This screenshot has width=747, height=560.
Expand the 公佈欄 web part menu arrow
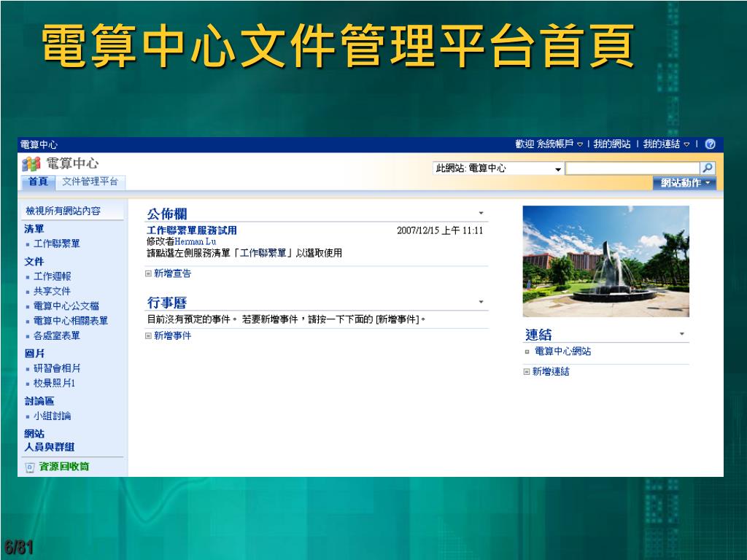tap(481, 214)
